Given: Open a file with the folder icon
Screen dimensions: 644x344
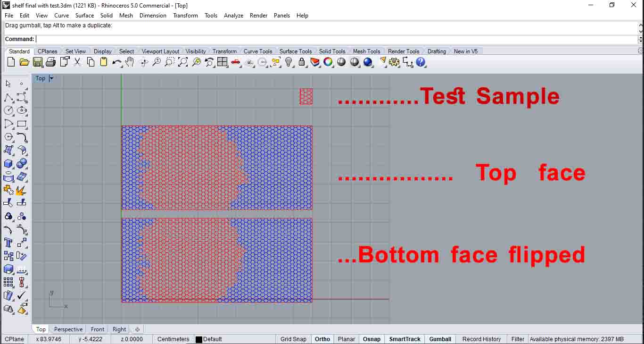Looking at the screenshot, I should click(25, 62).
